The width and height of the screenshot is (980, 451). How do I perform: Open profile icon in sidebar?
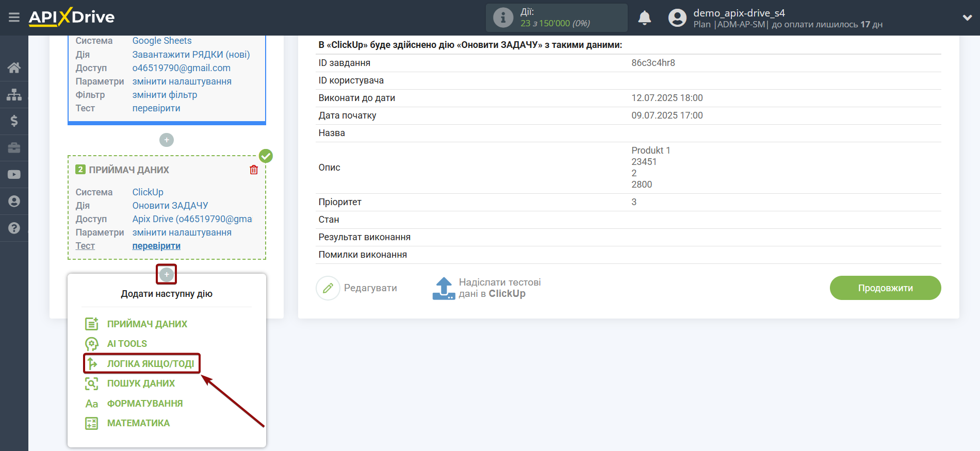click(x=14, y=201)
